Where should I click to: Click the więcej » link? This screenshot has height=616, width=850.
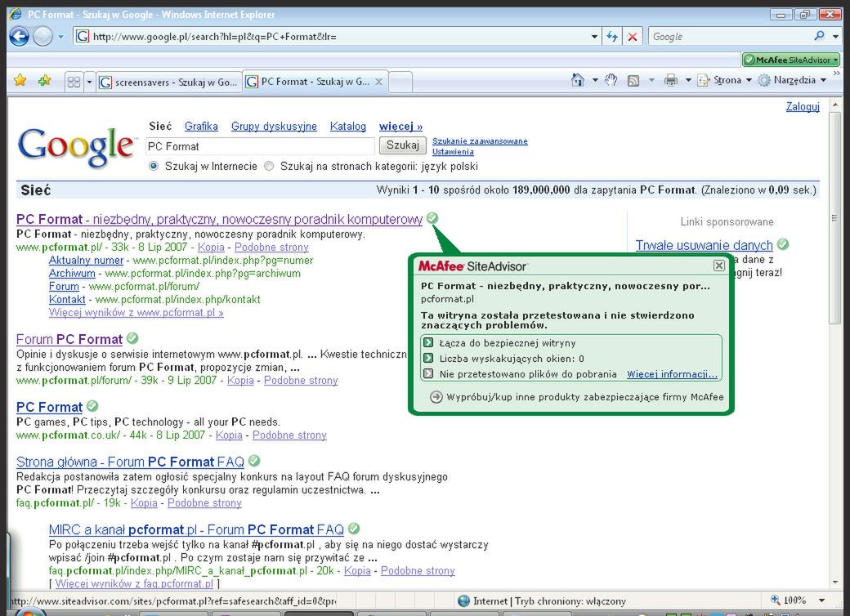click(x=400, y=127)
